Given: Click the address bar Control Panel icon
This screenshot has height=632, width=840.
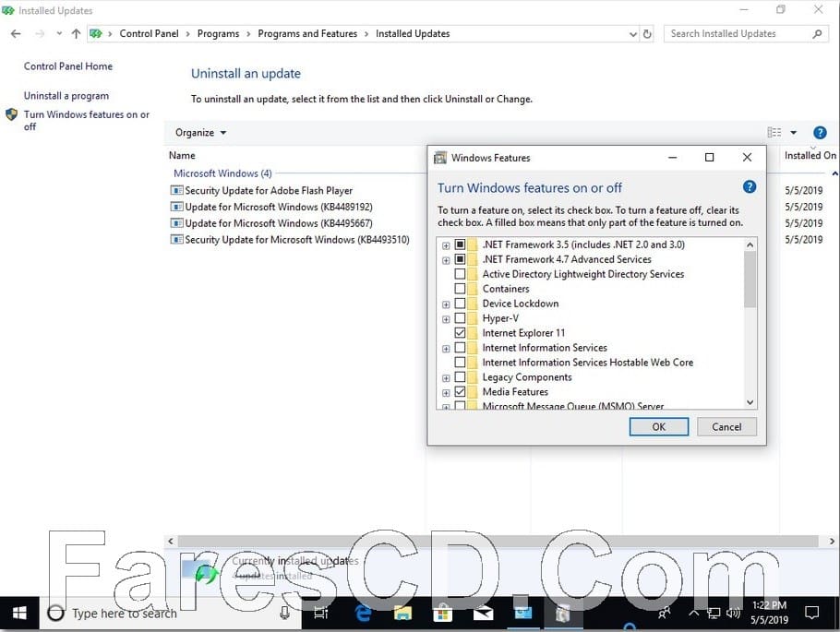Looking at the screenshot, I should pyautogui.click(x=96, y=34).
